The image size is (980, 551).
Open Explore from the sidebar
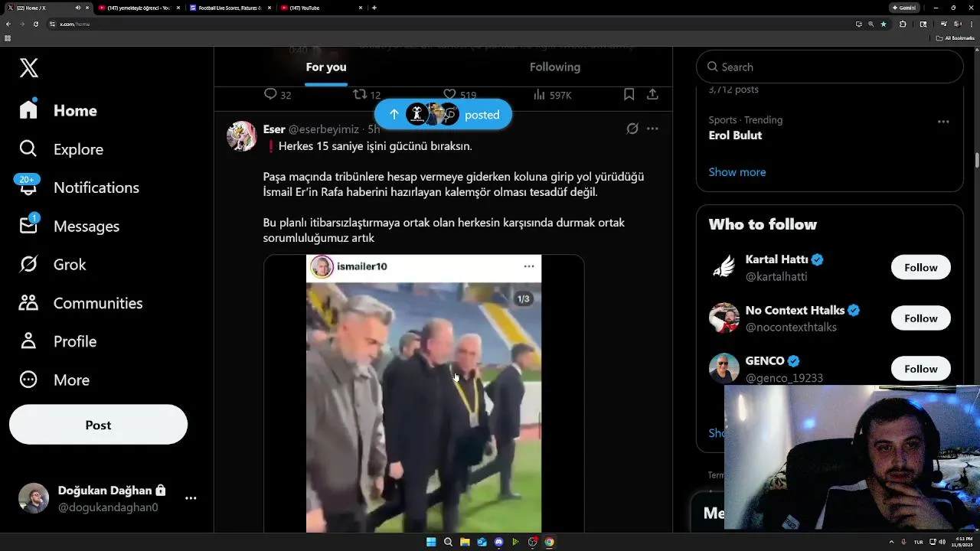tap(61, 149)
